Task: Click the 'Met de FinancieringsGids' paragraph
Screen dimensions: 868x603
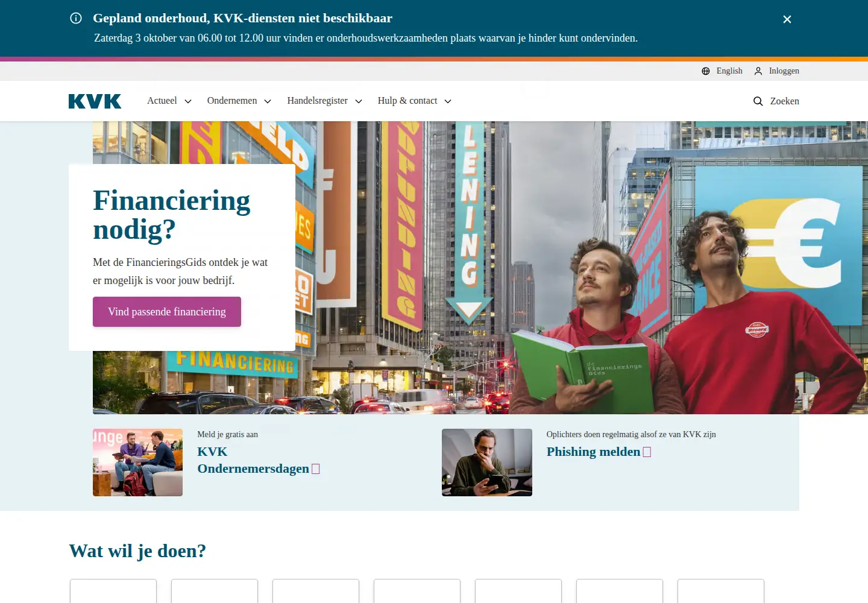Action: tap(180, 271)
